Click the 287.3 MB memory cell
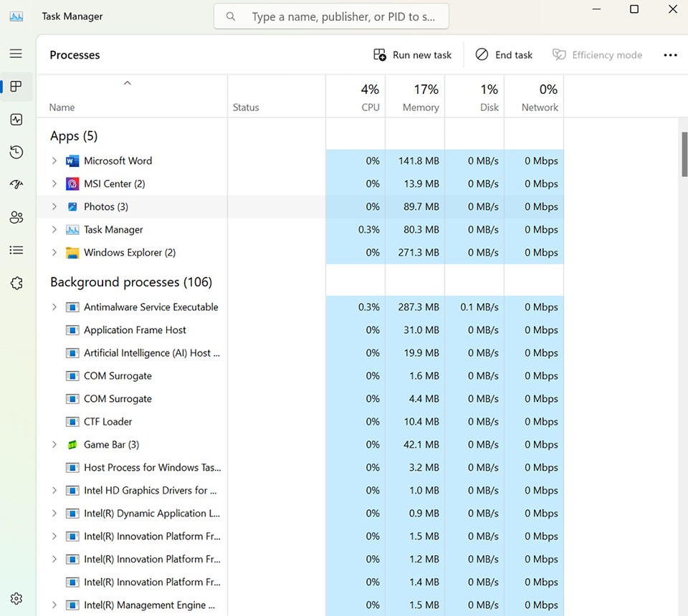This screenshot has width=688, height=616. [415, 307]
